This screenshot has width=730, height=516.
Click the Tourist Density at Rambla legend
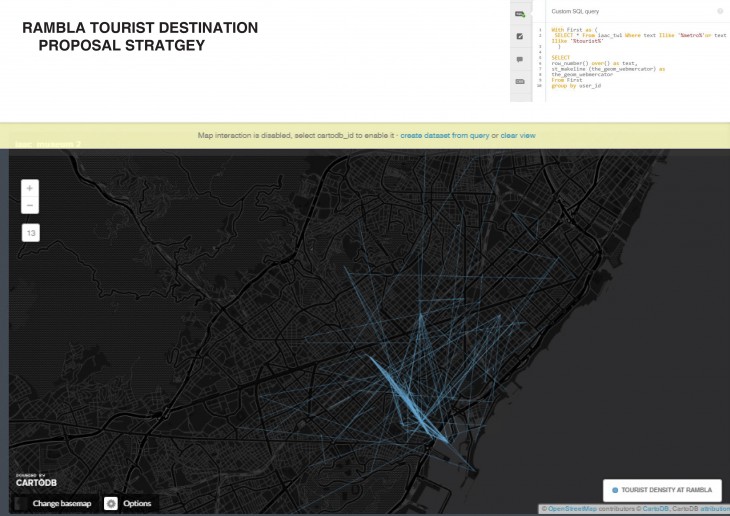(x=666, y=491)
